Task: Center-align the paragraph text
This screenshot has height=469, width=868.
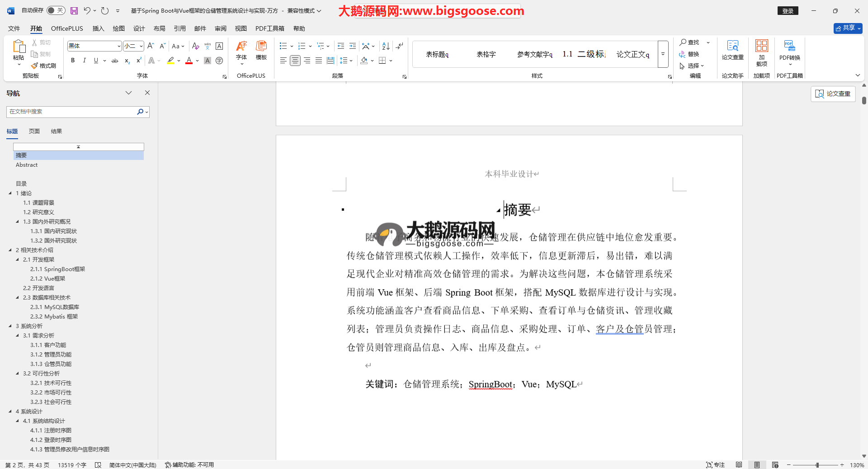Action: tap(295, 61)
